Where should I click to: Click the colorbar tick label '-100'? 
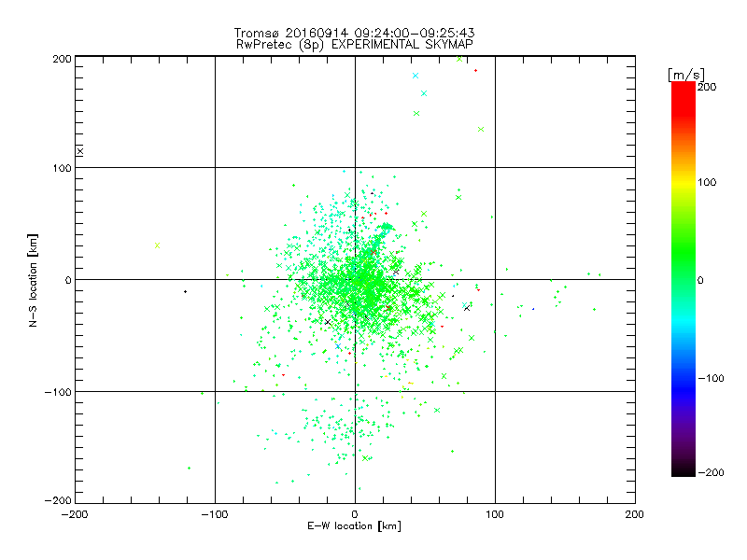pyautogui.click(x=711, y=379)
